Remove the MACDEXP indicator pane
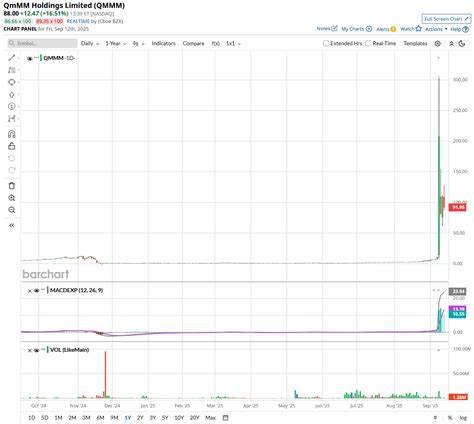 pos(30,291)
